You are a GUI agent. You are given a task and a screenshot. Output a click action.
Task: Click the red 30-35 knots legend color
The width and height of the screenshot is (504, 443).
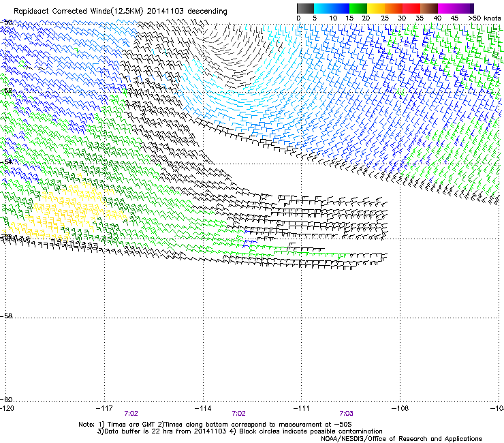(411, 8)
